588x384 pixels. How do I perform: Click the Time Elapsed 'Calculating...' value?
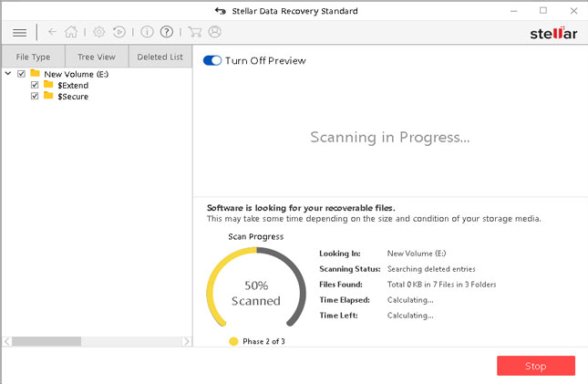point(410,300)
